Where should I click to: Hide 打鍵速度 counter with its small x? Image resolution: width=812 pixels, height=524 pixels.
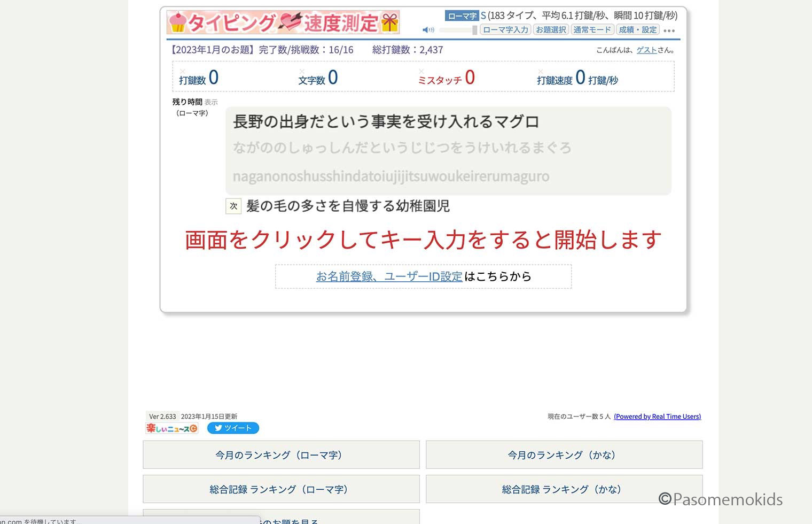[541, 71]
